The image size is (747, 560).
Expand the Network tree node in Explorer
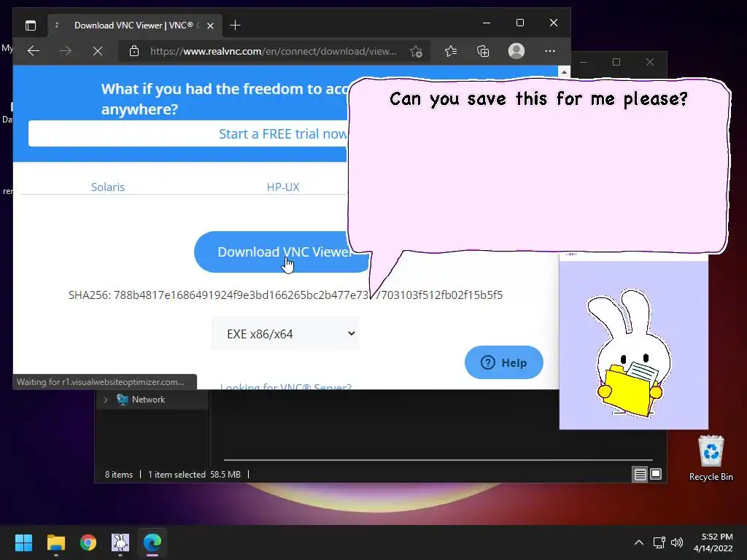(105, 400)
